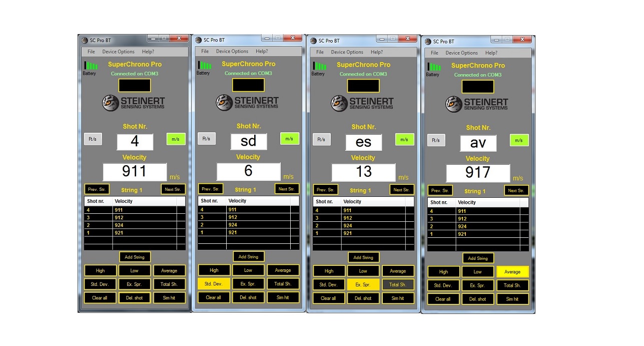Open the Help? menu in the Shot Nr. 4 window
This screenshot has height=346, width=644.
pyautogui.click(x=148, y=52)
